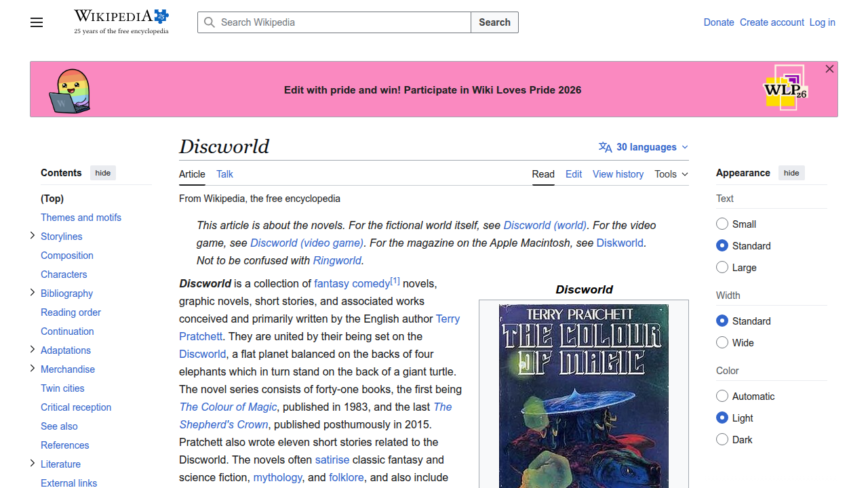Open the mythology link
Screen dimensions: 868x488
(277, 477)
